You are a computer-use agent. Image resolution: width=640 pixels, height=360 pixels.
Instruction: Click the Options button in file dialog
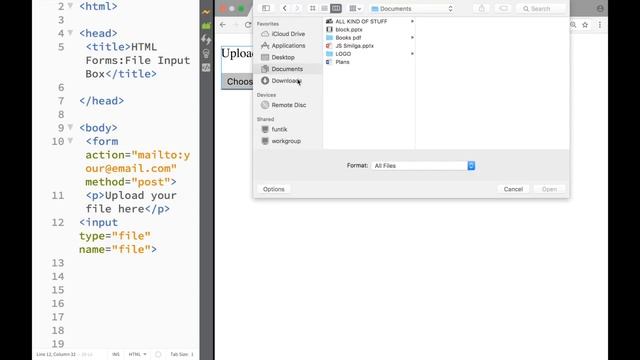(x=273, y=189)
